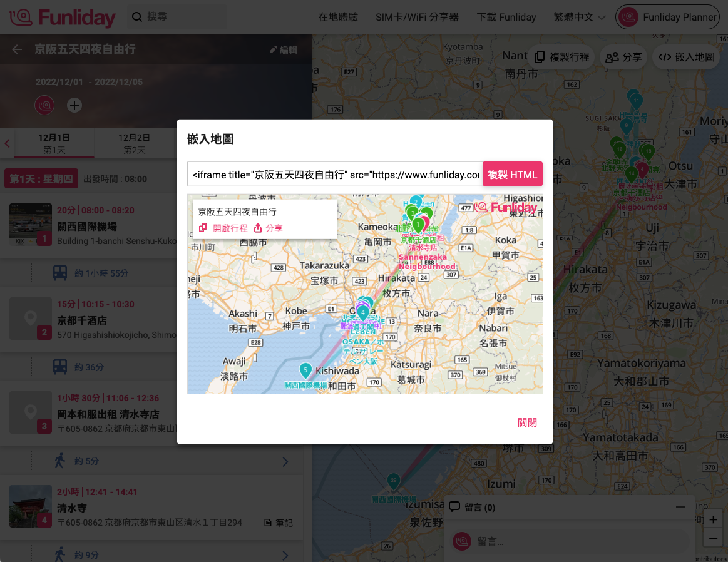Click the map zoom in plus control
728x562 pixels.
click(713, 519)
